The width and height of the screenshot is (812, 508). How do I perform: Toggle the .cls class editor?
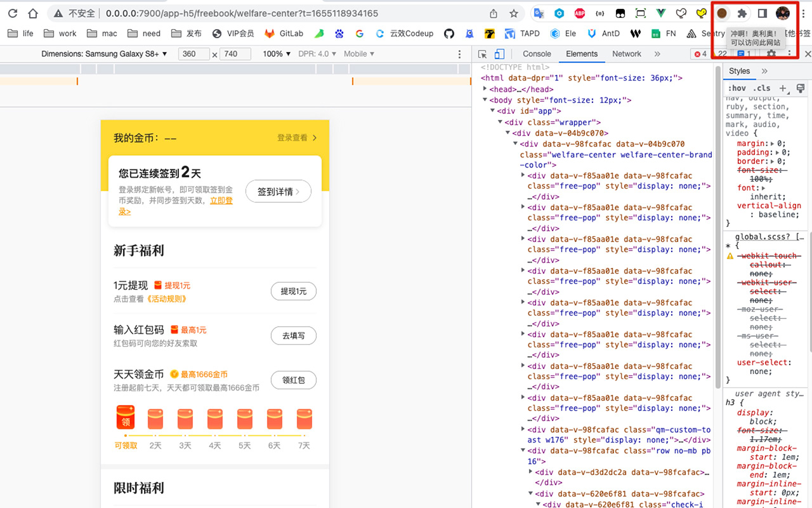[x=762, y=88]
